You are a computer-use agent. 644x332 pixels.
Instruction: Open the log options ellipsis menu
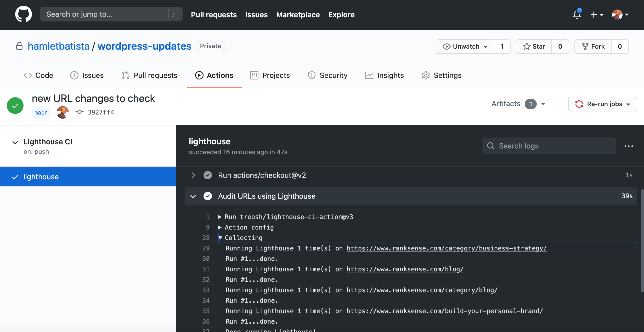629,146
